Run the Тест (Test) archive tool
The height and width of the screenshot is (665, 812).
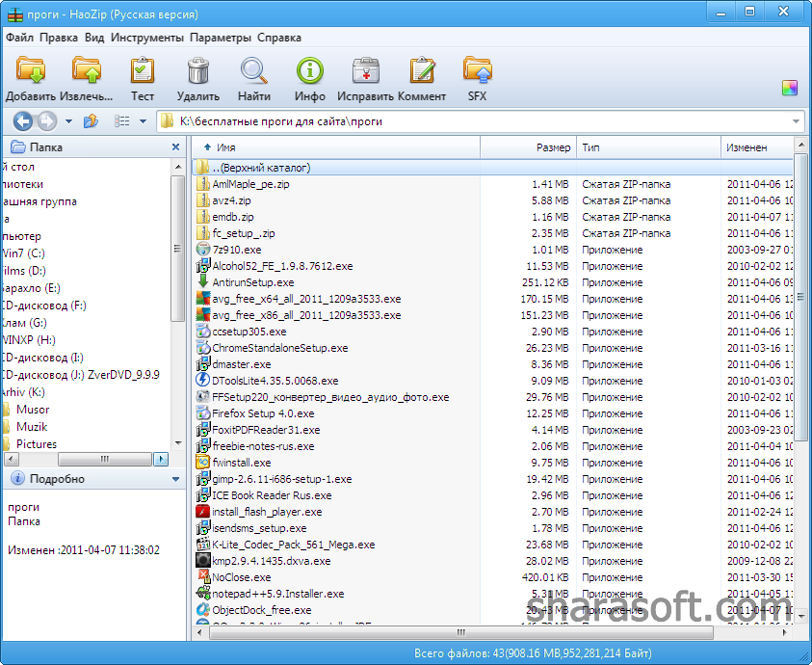tap(143, 70)
